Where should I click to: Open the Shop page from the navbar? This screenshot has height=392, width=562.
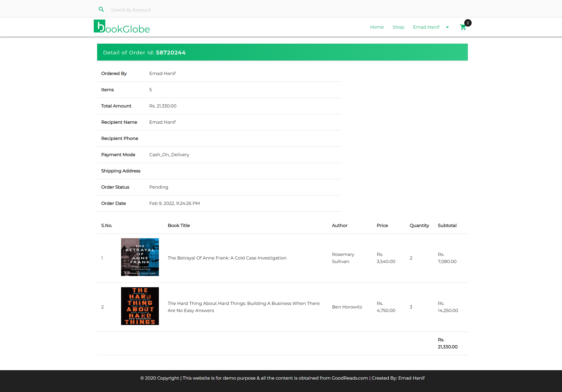tap(398, 27)
